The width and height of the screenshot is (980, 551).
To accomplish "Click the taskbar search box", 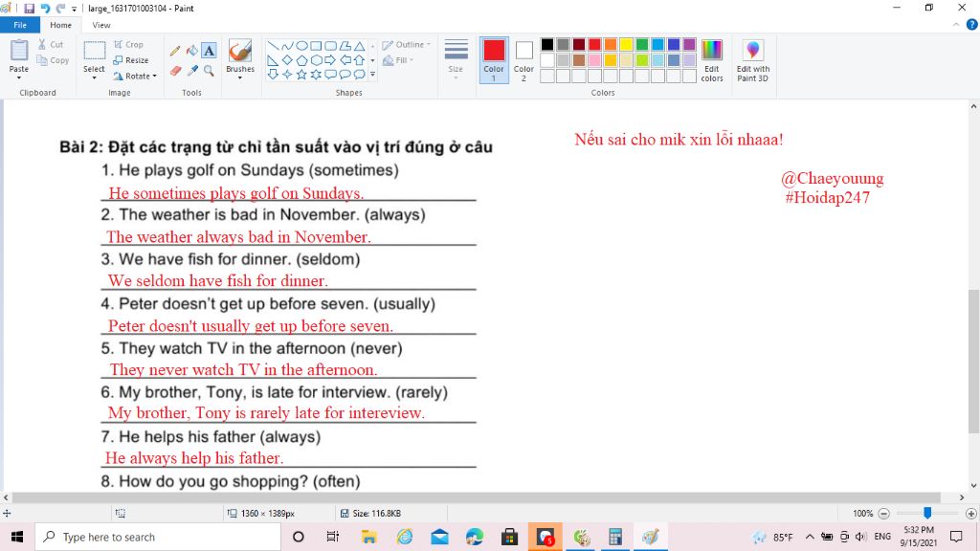I will pyautogui.click(x=158, y=537).
